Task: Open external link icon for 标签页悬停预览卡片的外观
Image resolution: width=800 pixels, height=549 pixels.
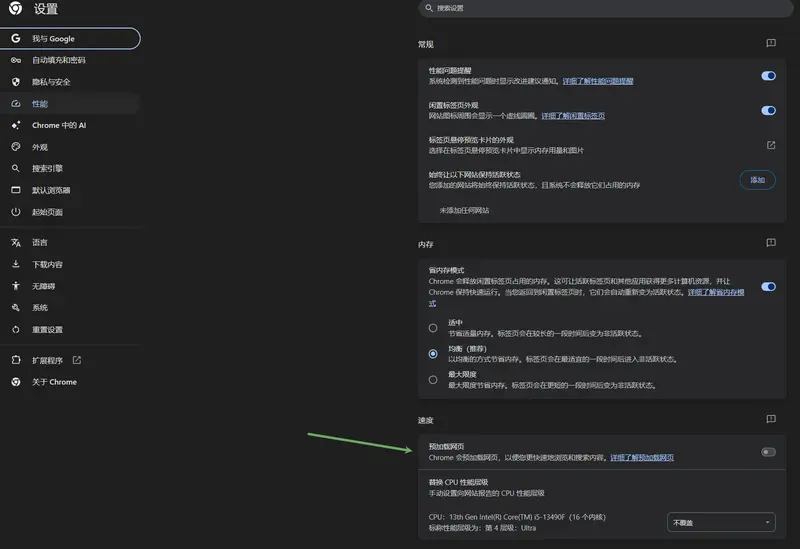Action: [771, 145]
